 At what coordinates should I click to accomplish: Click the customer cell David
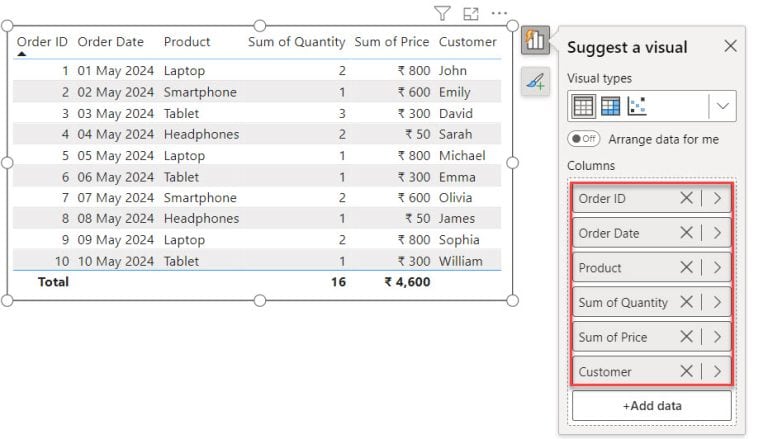coord(456,113)
